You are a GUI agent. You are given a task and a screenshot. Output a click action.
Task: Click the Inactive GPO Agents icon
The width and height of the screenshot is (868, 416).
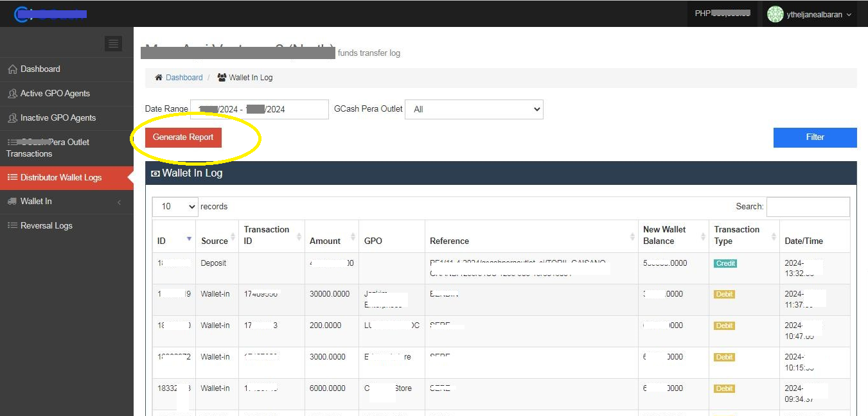tap(12, 118)
